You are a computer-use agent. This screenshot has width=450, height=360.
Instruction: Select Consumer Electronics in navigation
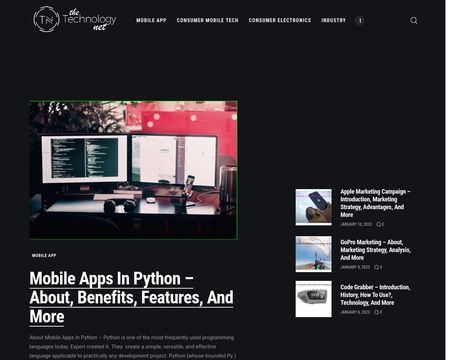280,20
